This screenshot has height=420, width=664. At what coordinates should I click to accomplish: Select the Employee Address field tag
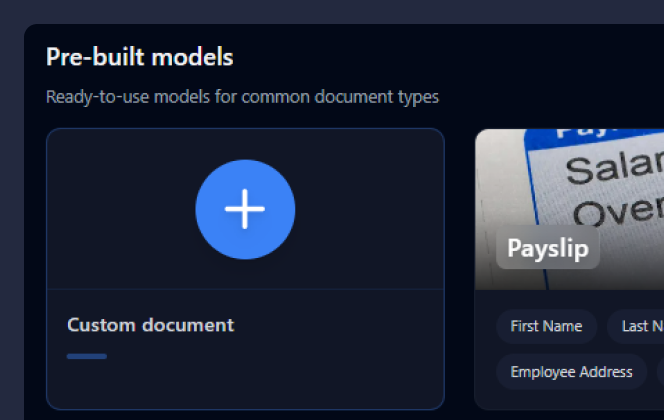tap(571, 372)
